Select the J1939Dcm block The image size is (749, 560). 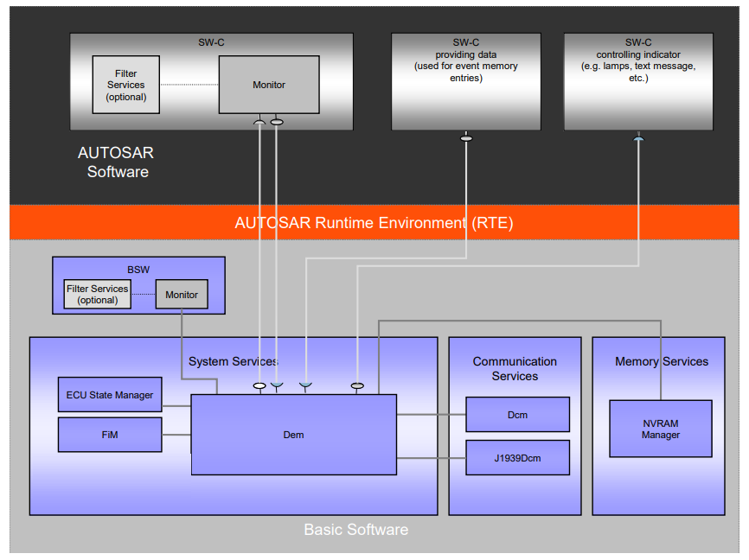pyautogui.click(x=517, y=457)
